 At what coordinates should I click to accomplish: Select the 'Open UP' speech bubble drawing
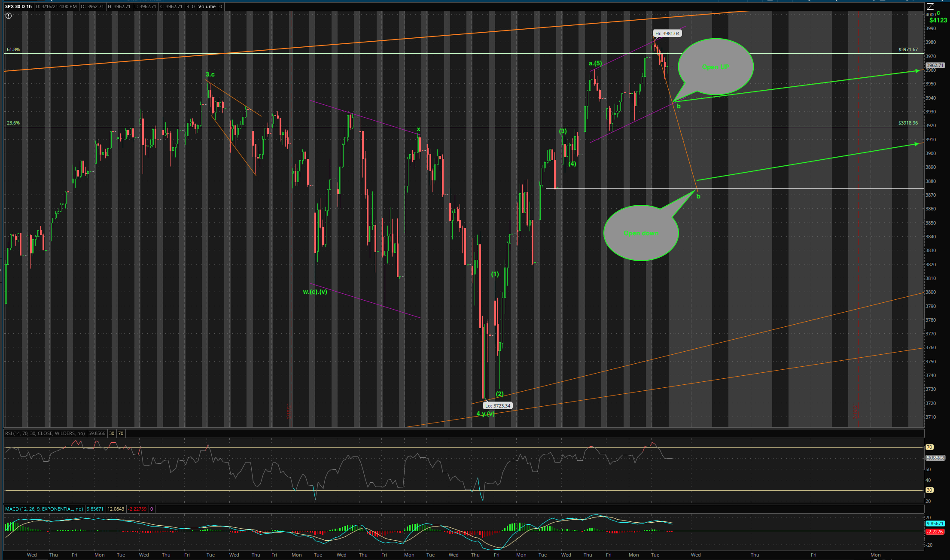(716, 67)
